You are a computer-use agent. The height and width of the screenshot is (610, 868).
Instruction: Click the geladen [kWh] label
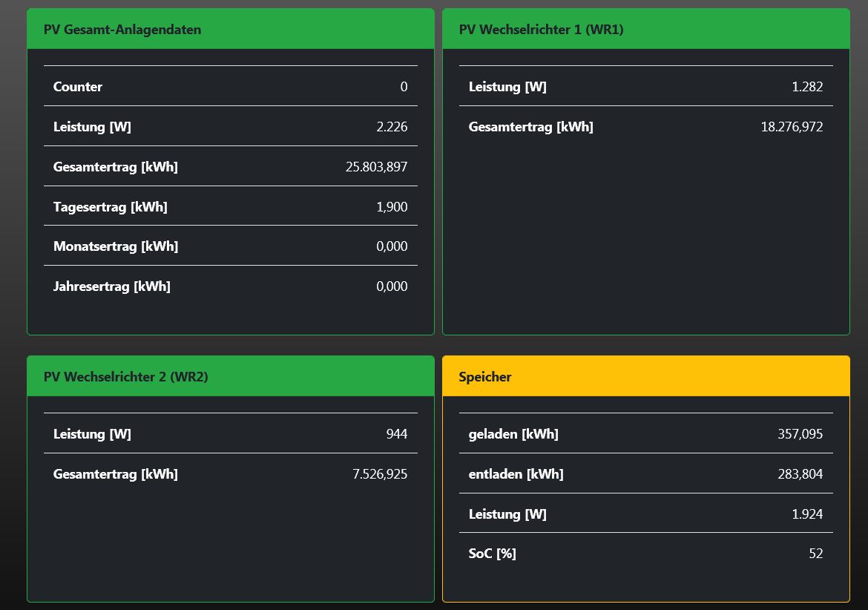coord(513,434)
